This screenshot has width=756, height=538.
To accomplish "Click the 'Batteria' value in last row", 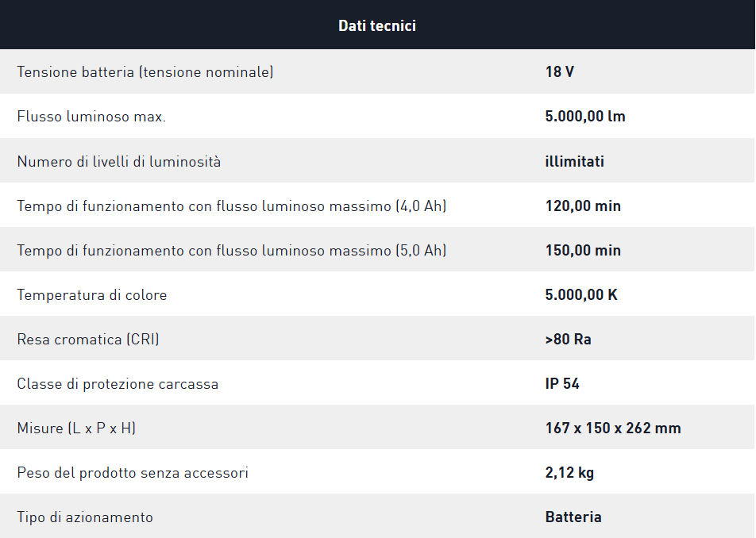I will (573, 517).
